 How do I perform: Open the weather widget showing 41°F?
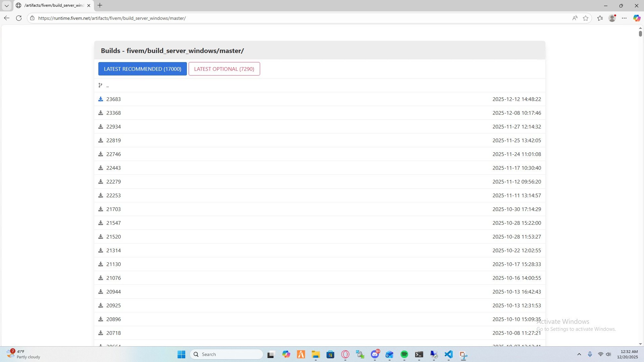coord(23,354)
